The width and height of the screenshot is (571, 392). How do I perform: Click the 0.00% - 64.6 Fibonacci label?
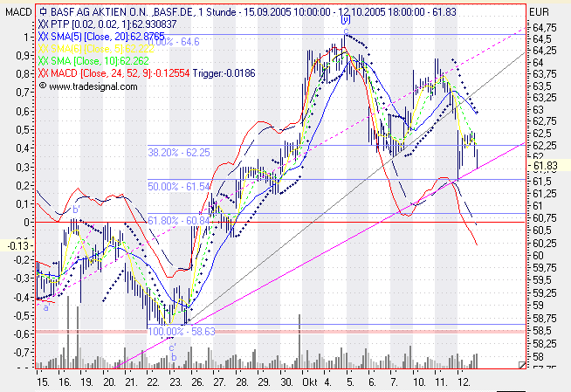(x=174, y=42)
